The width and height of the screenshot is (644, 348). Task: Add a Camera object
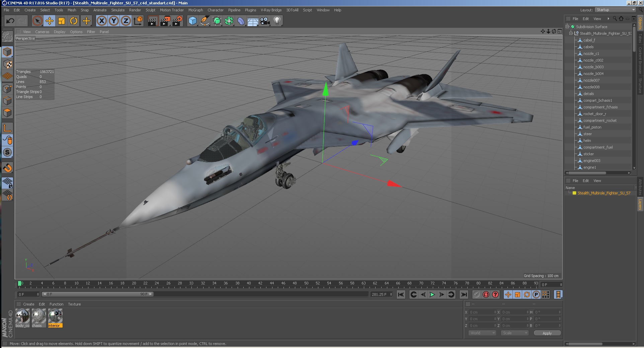click(265, 21)
